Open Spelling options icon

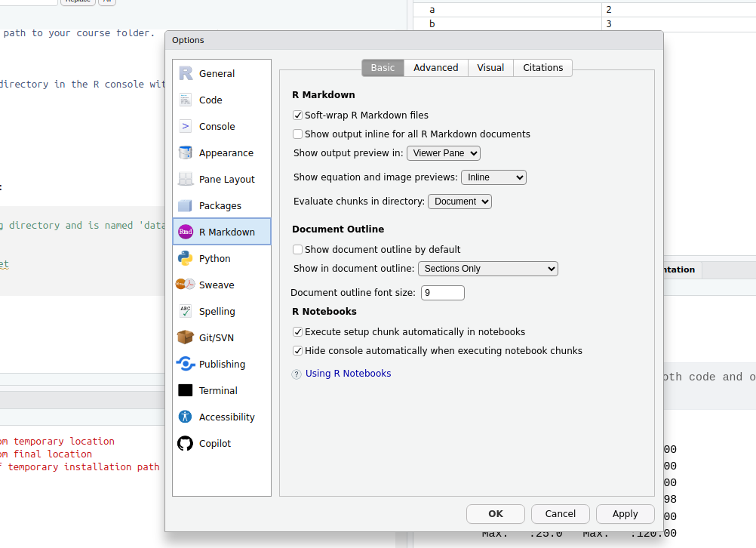pyautogui.click(x=186, y=311)
